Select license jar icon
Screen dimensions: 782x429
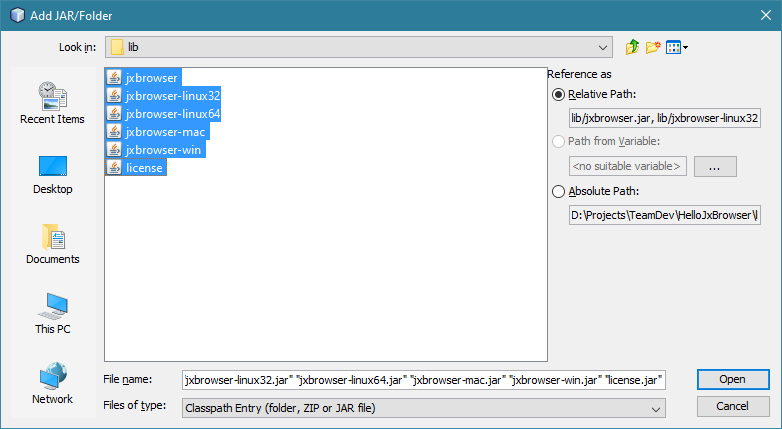[x=114, y=167]
